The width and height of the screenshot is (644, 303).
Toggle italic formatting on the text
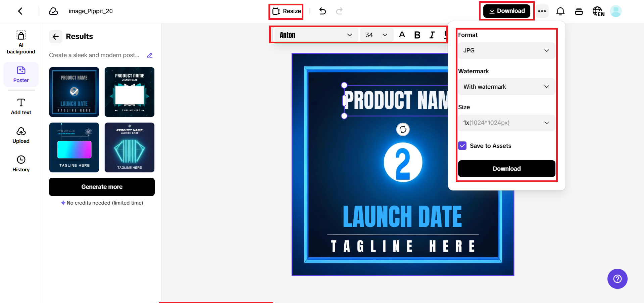pyautogui.click(x=432, y=35)
